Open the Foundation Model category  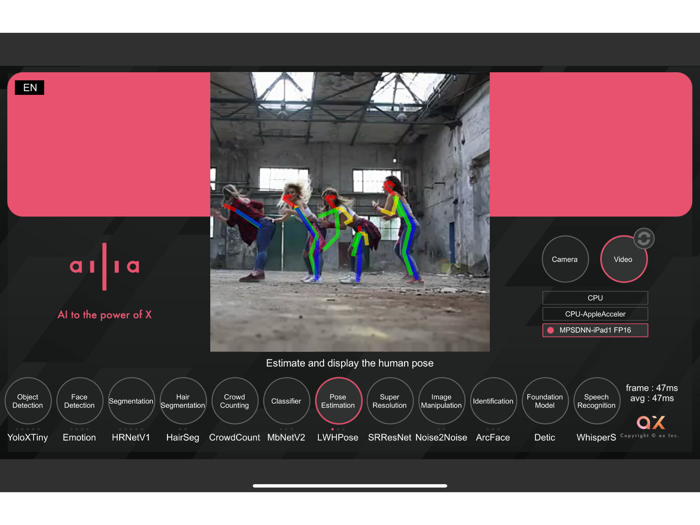tap(545, 401)
